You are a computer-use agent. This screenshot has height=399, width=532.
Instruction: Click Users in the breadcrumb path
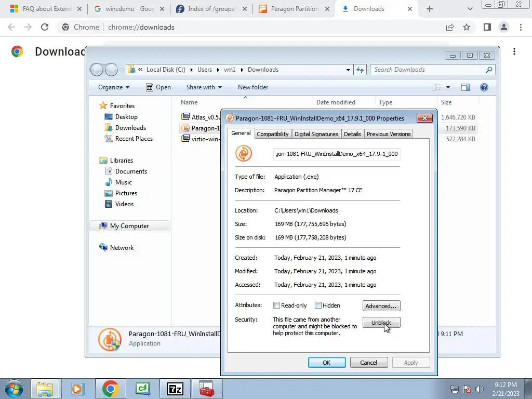pyautogui.click(x=205, y=70)
